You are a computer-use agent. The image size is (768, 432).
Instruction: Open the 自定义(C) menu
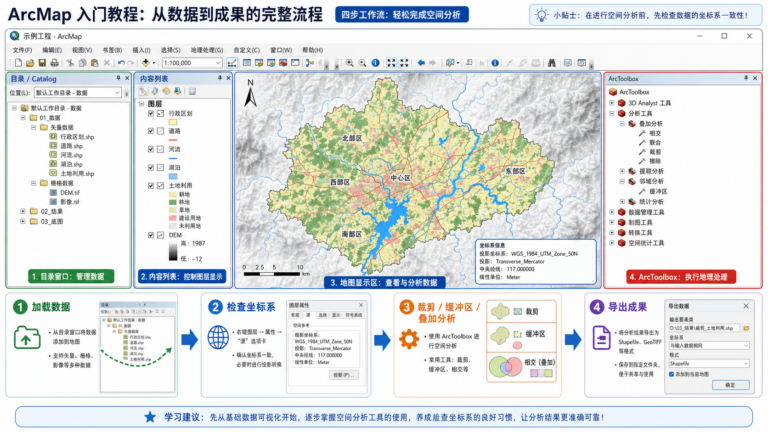(246, 50)
